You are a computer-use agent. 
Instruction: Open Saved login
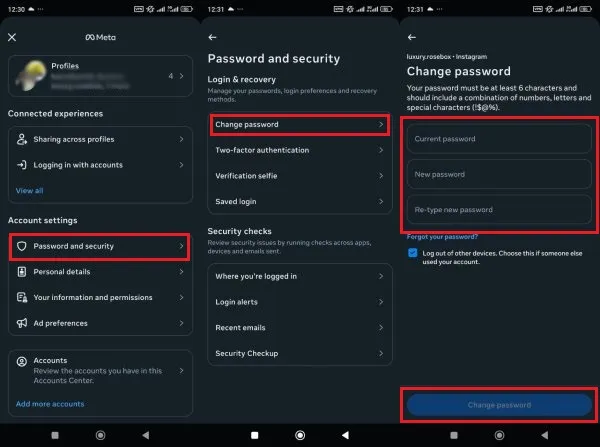coord(300,201)
